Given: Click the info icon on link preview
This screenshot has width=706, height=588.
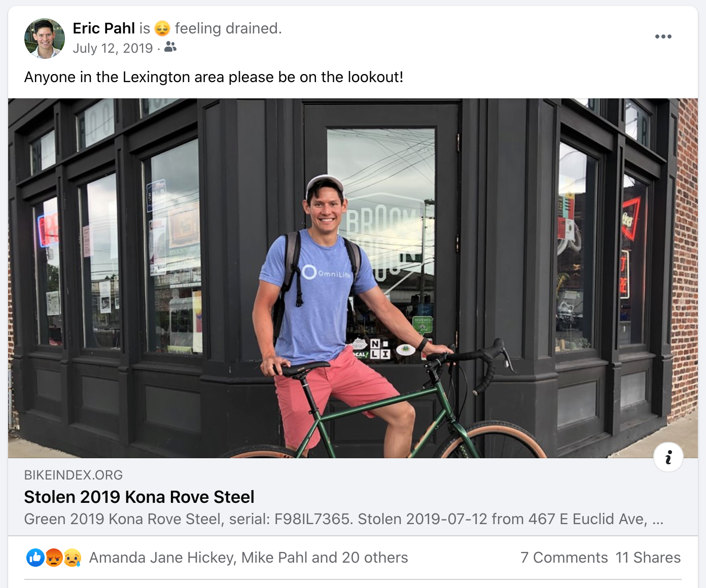Looking at the screenshot, I should coord(668,457).
